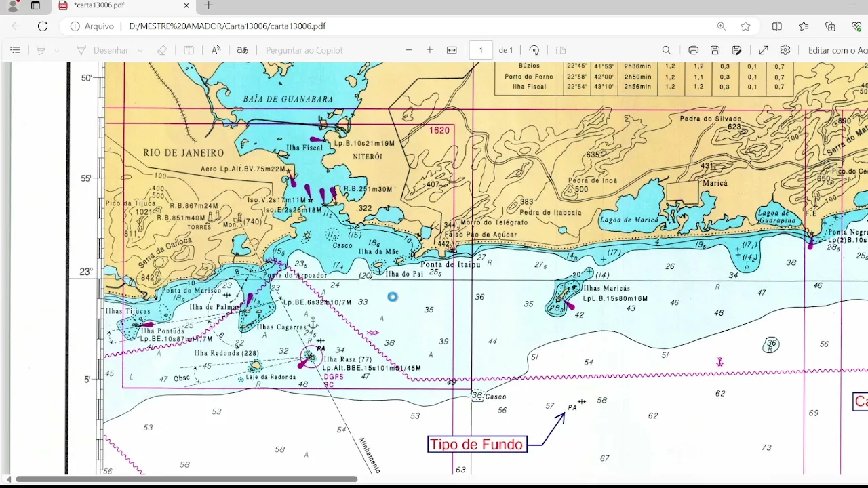The image size is (868, 488).
Task: Activate the Desenhar drawing tool
Action: (x=102, y=50)
